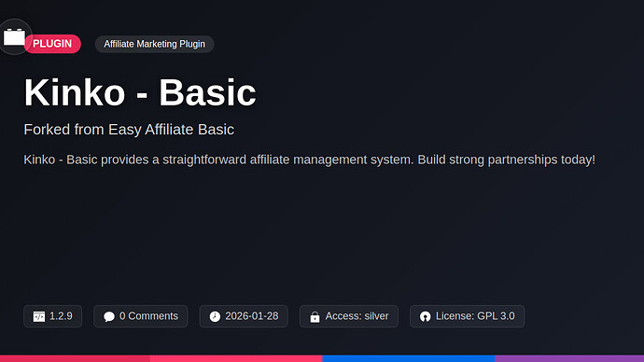Select the 1.2.9 version text
The width and height of the screenshot is (644, 362).
tap(61, 316)
